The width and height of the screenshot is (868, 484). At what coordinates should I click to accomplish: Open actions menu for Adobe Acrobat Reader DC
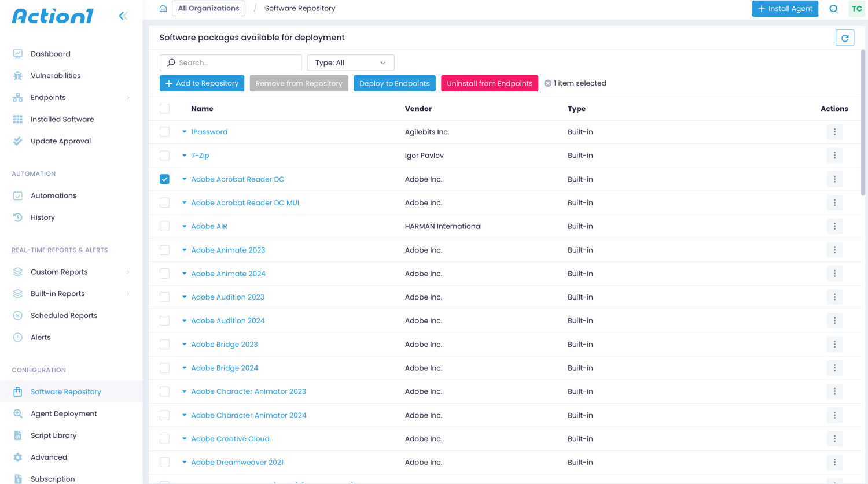point(834,179)
